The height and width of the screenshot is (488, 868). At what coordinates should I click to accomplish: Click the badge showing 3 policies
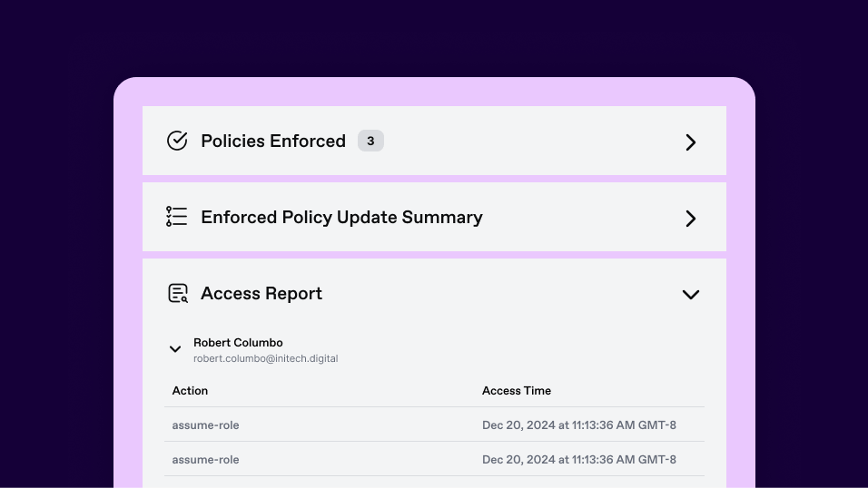pyautogui.click(x=370, y=141)
